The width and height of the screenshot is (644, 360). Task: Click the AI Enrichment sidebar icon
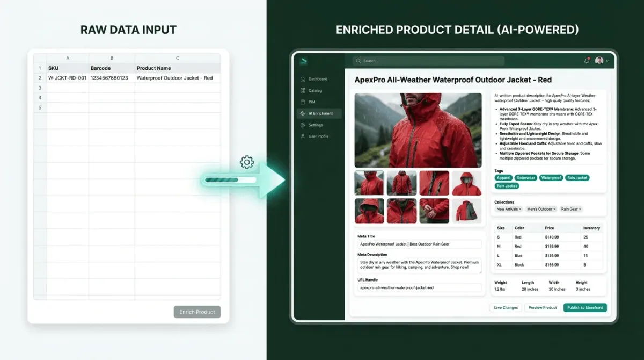click(x=303, y=113)
